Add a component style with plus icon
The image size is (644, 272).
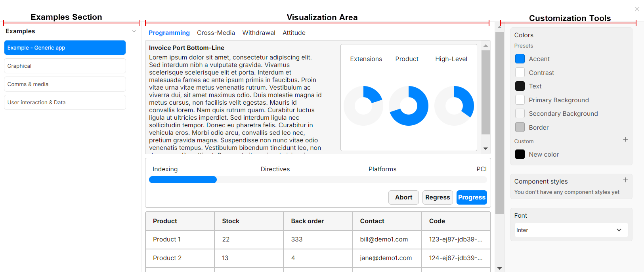coord(625,180)
